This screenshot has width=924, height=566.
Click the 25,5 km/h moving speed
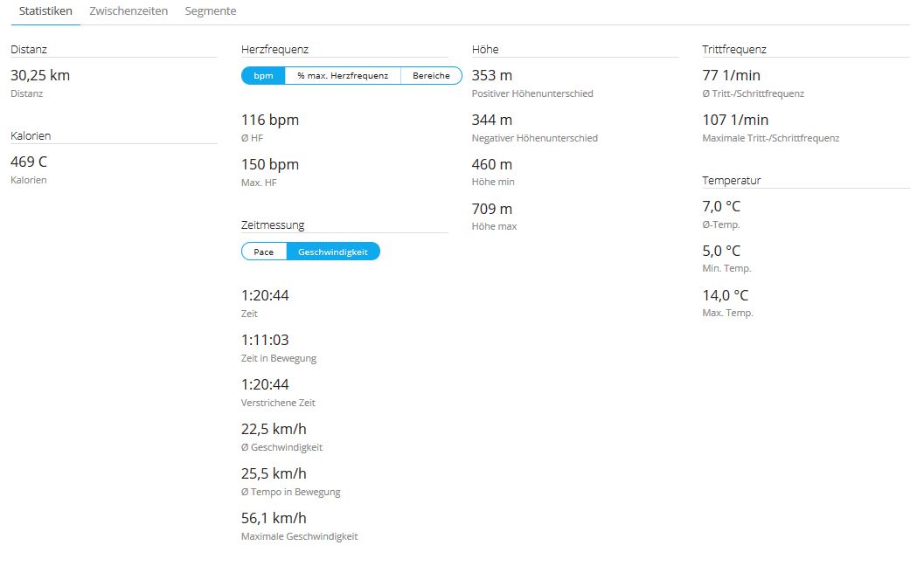point(274,473)
